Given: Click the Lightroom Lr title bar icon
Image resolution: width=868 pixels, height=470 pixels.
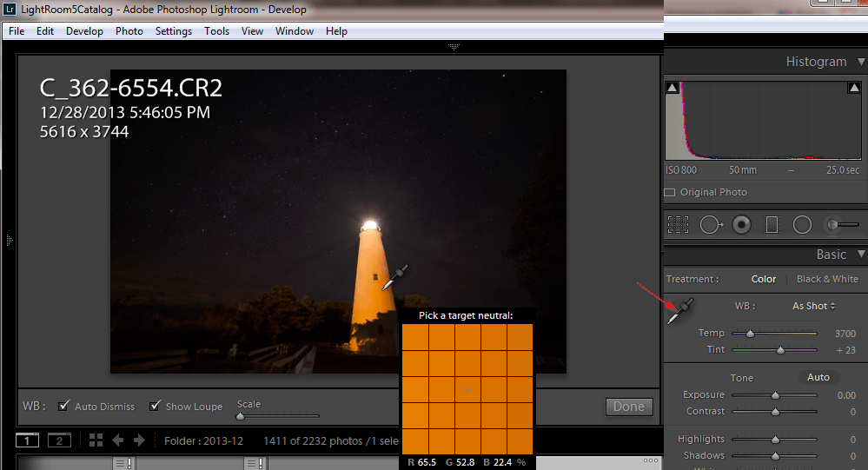Looking at the screenshot, I should point(10,10).
